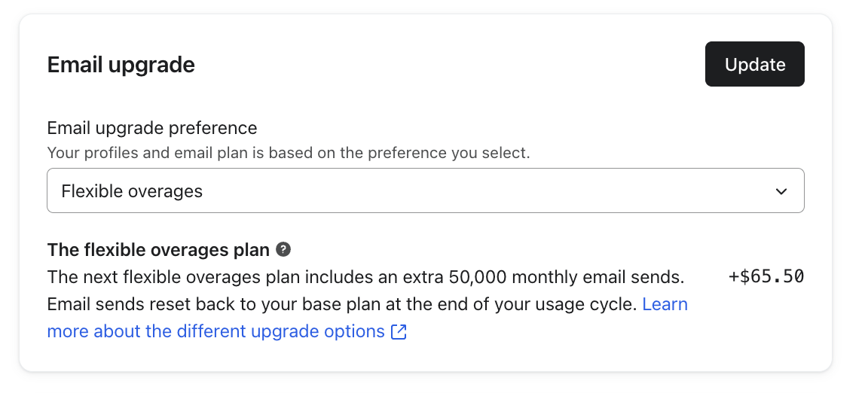Viewport: 868px width, 393px height.
Task: Click the Update button
Action: (754, 65)
